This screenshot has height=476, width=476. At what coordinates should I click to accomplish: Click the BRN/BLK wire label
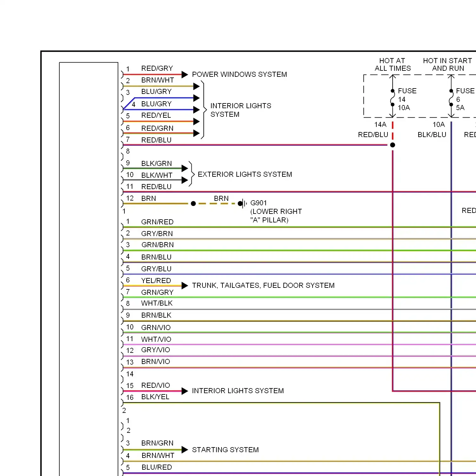coord(156,315)
